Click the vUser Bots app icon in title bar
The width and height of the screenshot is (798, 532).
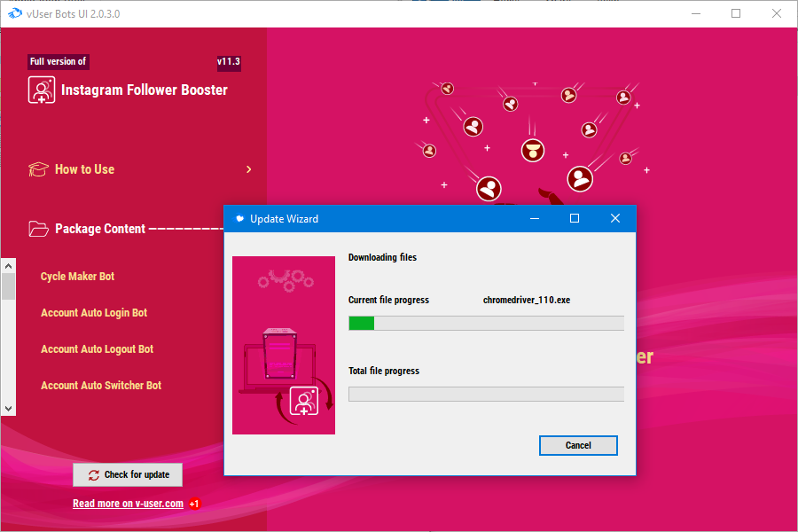coord(15,14)
